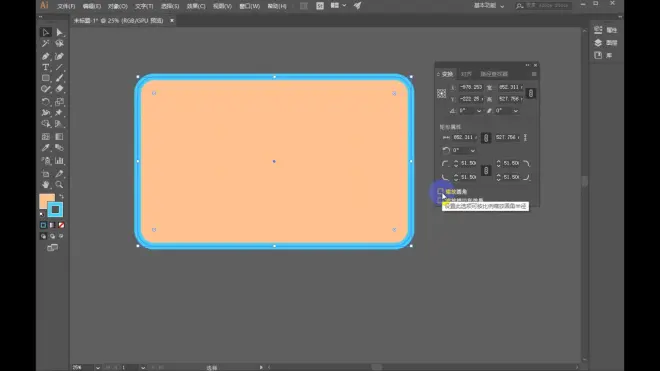Select the Zoom magnifier tool
Screen dimensions: 660x371
[x=59, y=185]
